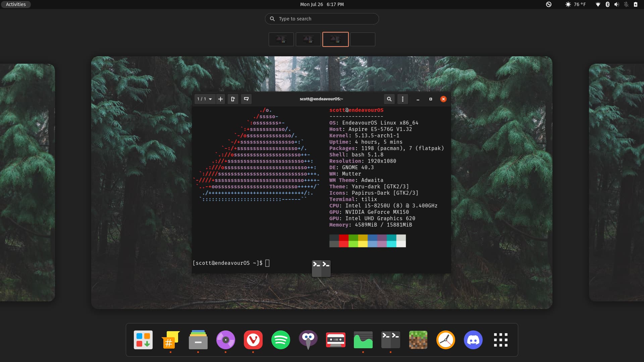The image size is (644, 362).
Task: Open the clock showing Mon Jul 26 6:17 PM
Action: point(322,4)
